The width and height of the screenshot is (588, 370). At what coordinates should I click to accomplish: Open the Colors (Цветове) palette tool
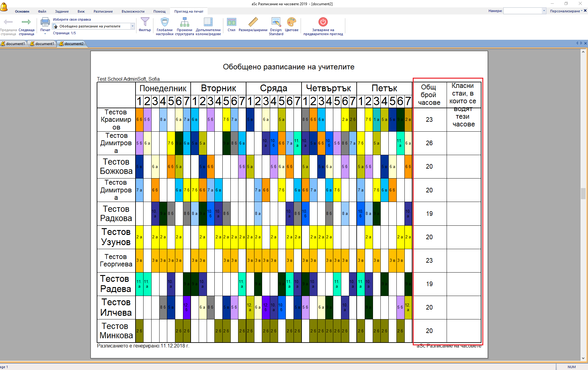pyautogui.click(x=291, y=22)
